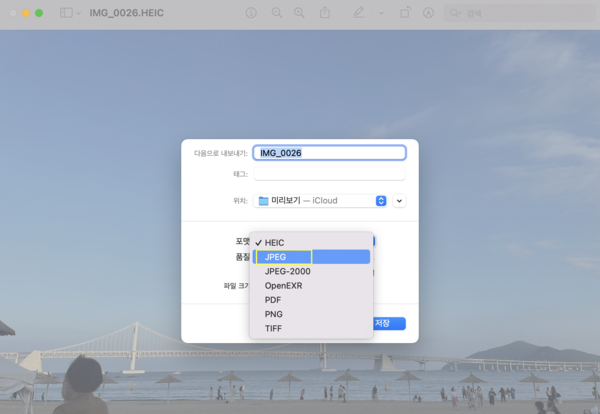Expand the save dialog with chevron button
The width and height of the screenshot is (600, 414).
[399, 201]
